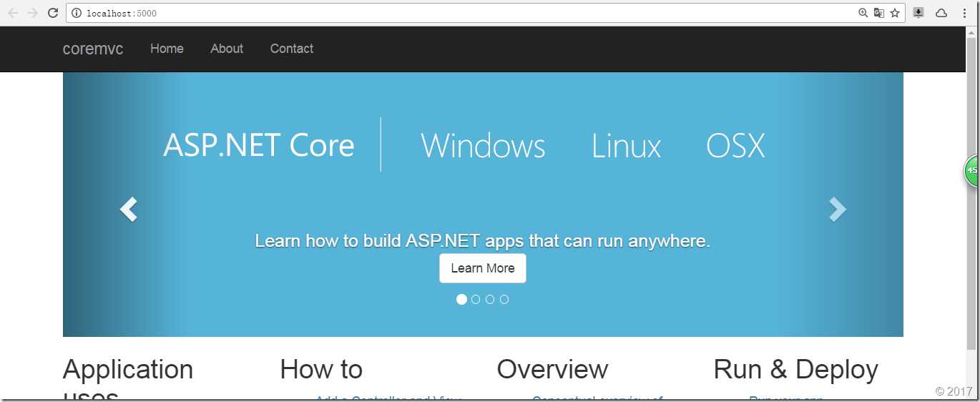Click the Windows label in the banner
This screenshot has height=402, width=980.
483,146
